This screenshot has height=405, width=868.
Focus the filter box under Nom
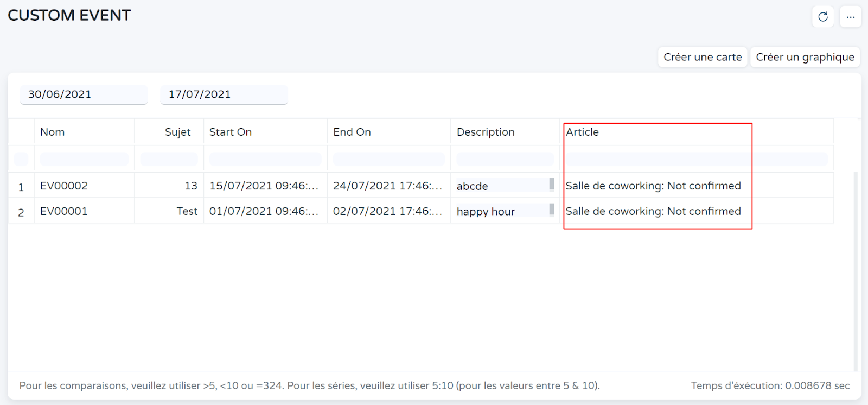coord(84,159)
